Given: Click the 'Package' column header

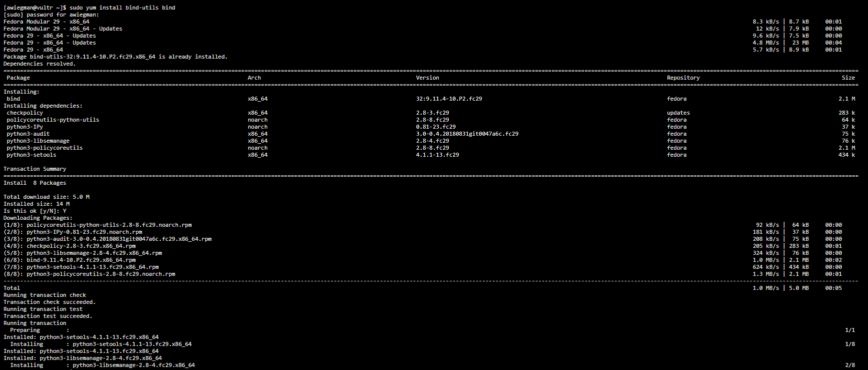Looking at the screenshot, I should pos(18,78).
